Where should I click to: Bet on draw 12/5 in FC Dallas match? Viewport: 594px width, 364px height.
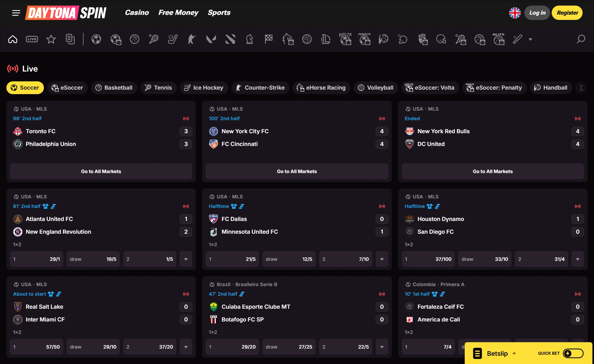(289, 259)
